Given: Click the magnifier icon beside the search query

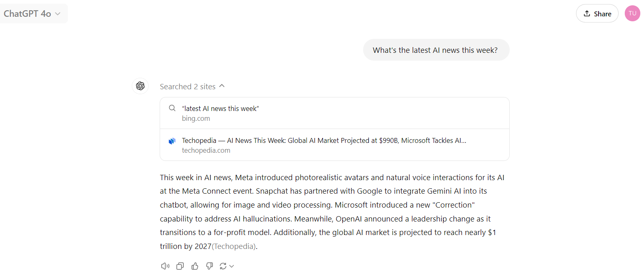Looking at the screenshot, I should pos(172,108).
